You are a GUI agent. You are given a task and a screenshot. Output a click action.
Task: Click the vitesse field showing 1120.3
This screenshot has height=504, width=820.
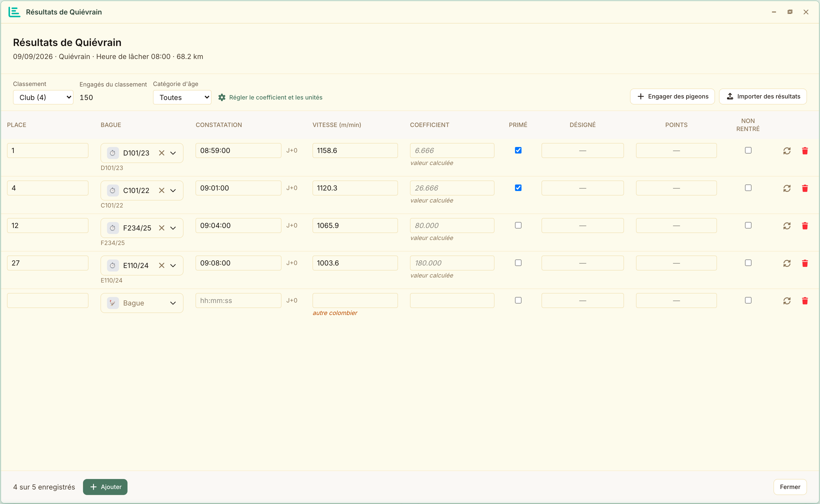tap(355, 188)
